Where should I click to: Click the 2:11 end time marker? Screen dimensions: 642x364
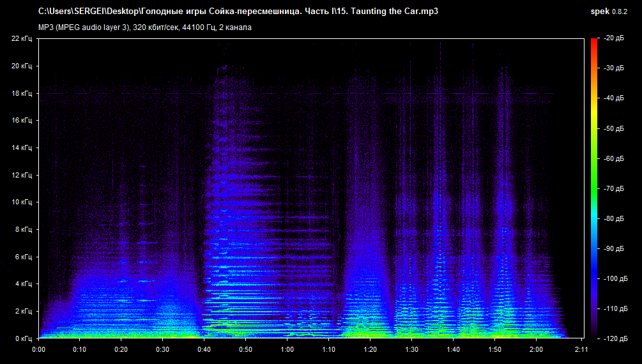[x=582, y=349]
